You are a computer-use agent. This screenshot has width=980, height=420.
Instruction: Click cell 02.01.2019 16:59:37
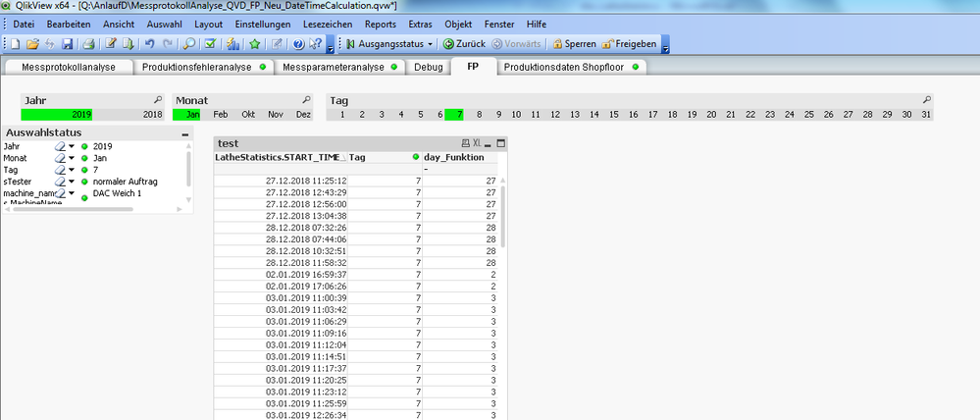(x=281, y=275)
